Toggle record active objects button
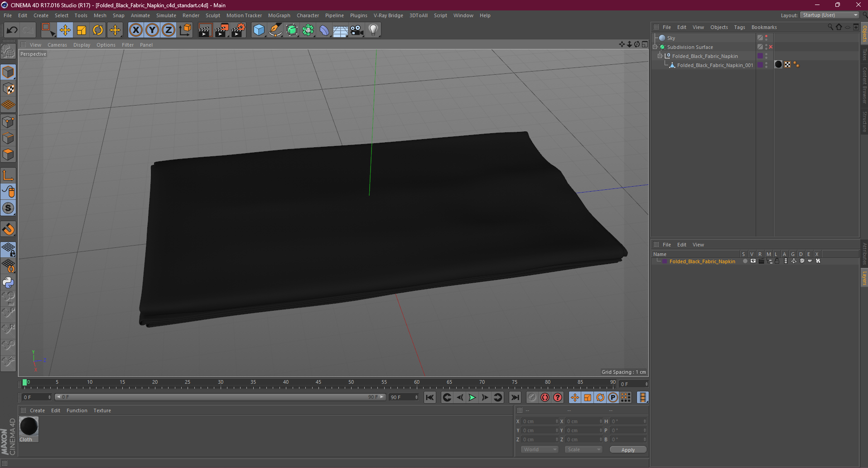Image resolution: width=868 pixels, height=468 pixels. coord(532,397)
